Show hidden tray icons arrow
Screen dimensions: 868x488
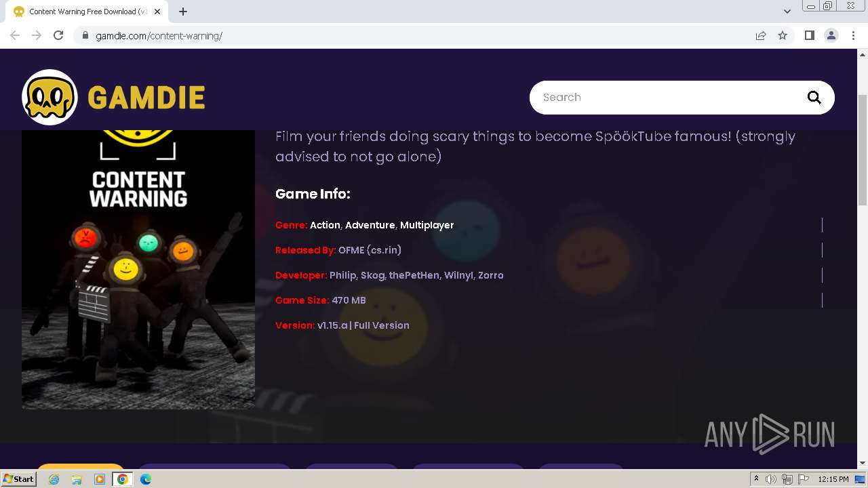pos(756,479)
